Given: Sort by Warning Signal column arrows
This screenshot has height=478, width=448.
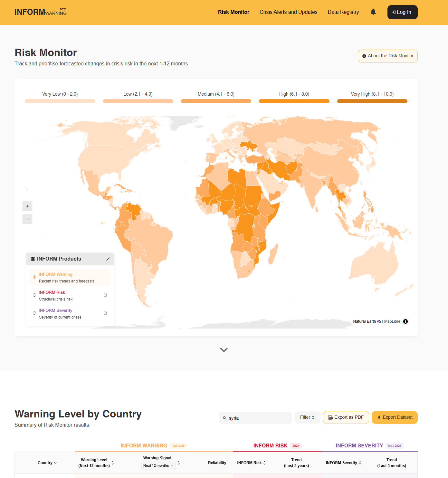Looking at the screenshot, I should tap(179, 463).
